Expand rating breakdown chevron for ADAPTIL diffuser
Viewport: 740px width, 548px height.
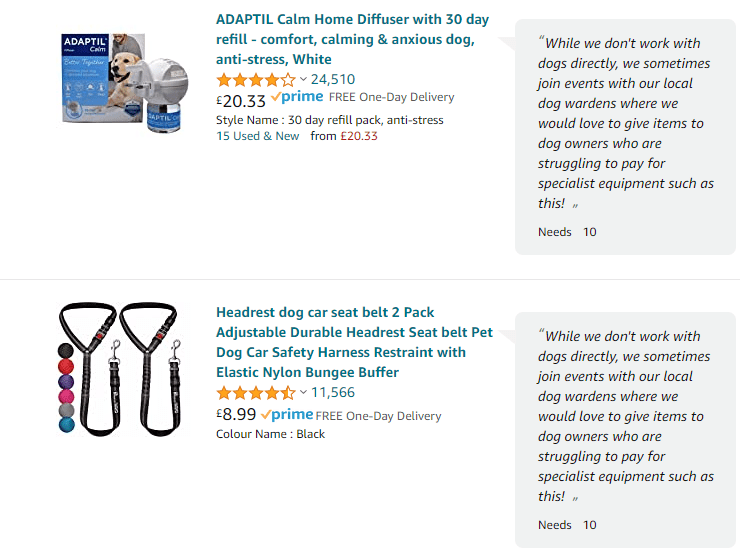[x=303, y=79]
